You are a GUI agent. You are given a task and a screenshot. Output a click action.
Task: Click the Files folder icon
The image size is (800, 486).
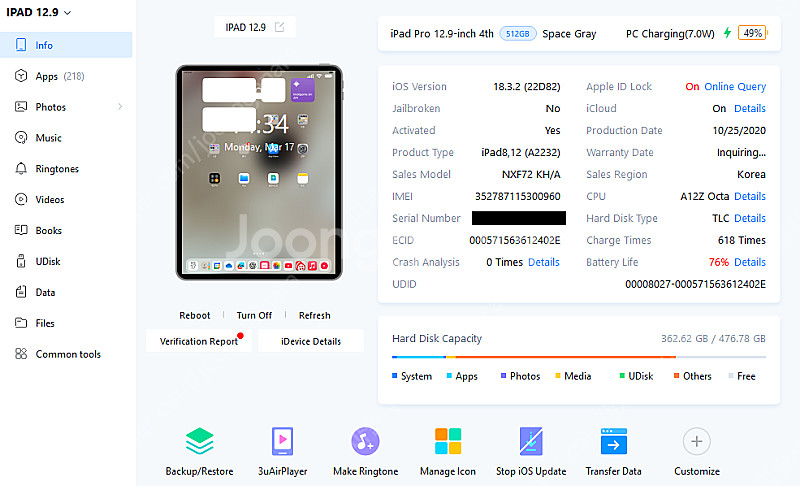point(21,323)
